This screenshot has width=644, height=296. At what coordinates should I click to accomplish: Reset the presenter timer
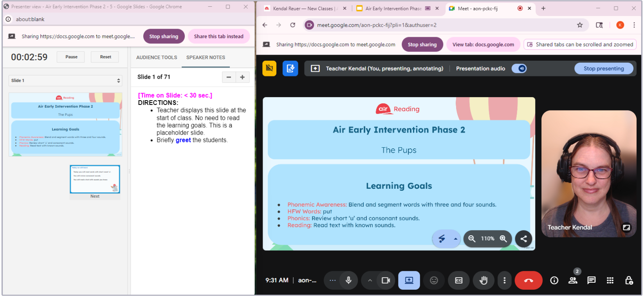105,57
